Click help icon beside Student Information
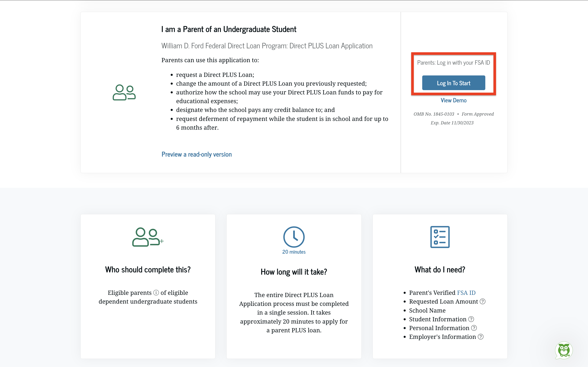 [x=471, y=319]
